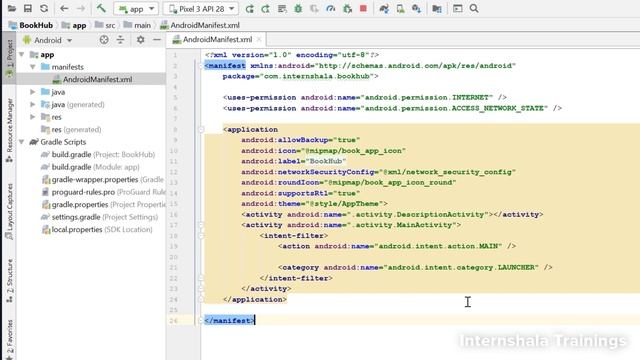Click Apply Changes and Restart Activity icon

click(x=266, y=9)
